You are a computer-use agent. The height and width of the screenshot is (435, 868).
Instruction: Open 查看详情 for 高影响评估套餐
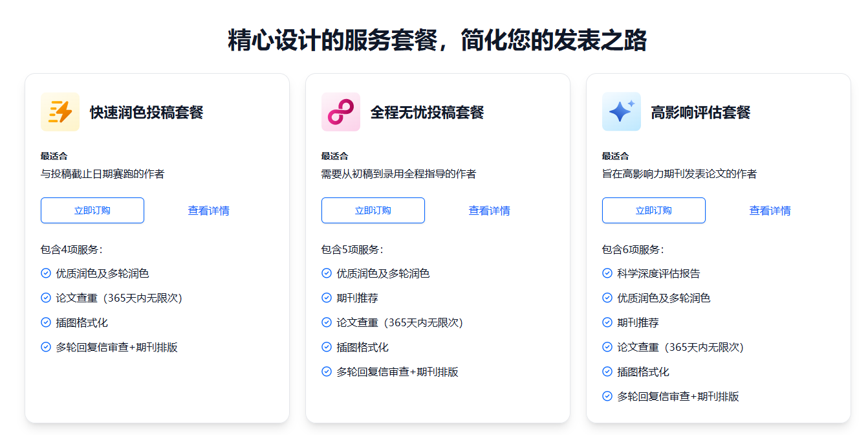pyautogui.click(x=770, y=210)
